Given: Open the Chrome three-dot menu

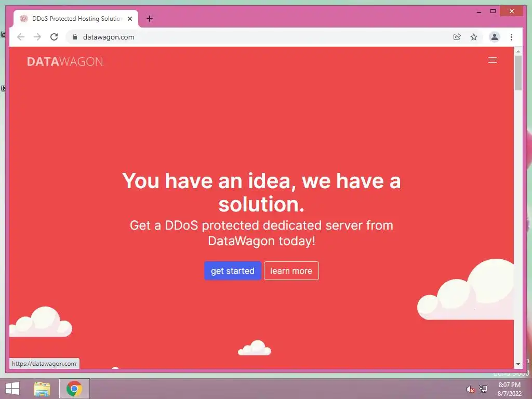Looking at the screenshot, I should click(511, 37).
